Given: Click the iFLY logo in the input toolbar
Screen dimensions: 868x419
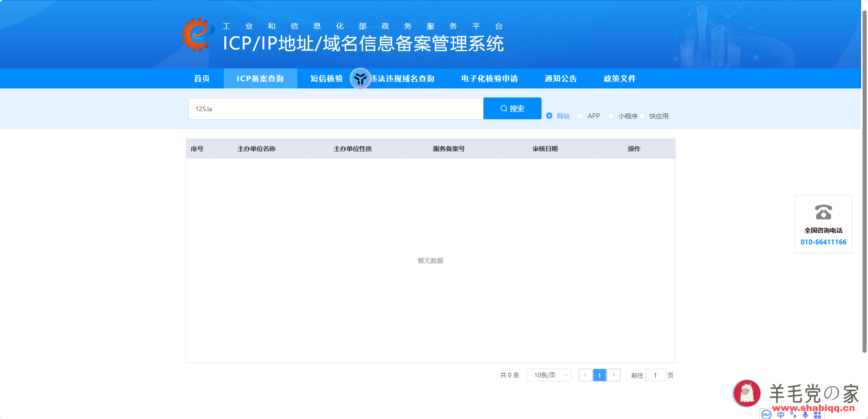Looking at the screenshot, I should pyautogui.click(x=766, y=414).
